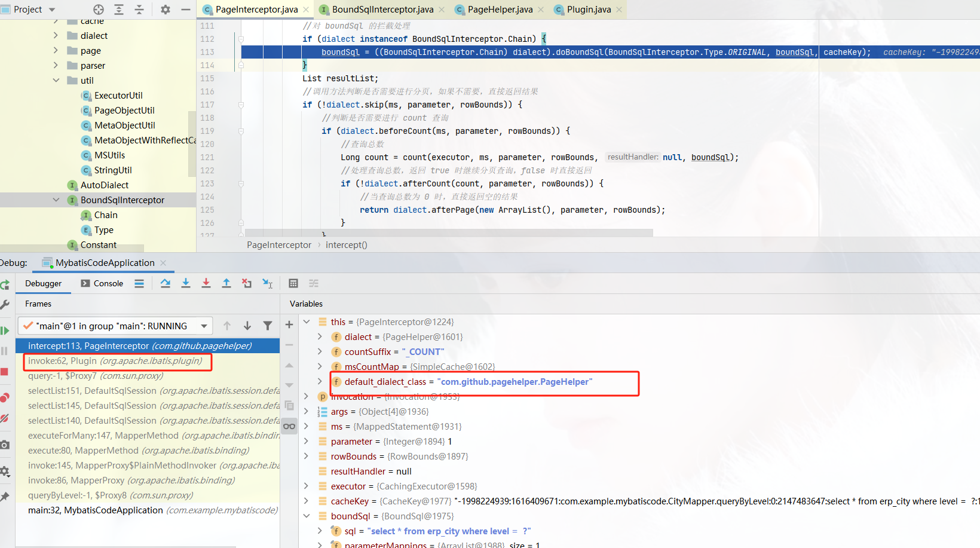
Task: Hide the Project panel with minus icon
Action: pyautogui.click(x=186, y=10)
